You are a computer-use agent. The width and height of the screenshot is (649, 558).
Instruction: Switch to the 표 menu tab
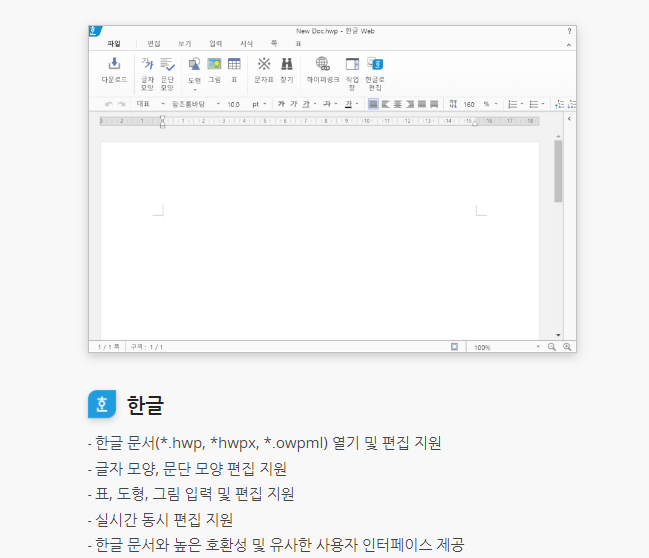click(298, 43)
